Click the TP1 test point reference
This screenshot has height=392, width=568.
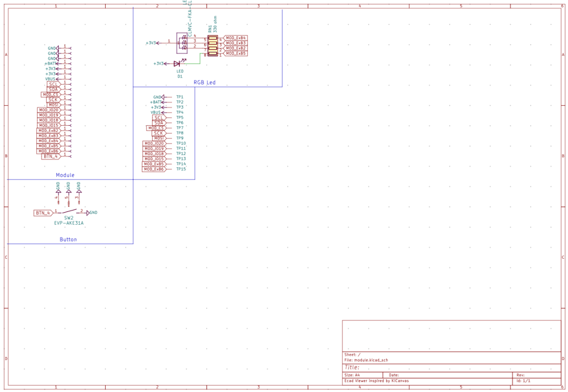(x=180, y=97)
